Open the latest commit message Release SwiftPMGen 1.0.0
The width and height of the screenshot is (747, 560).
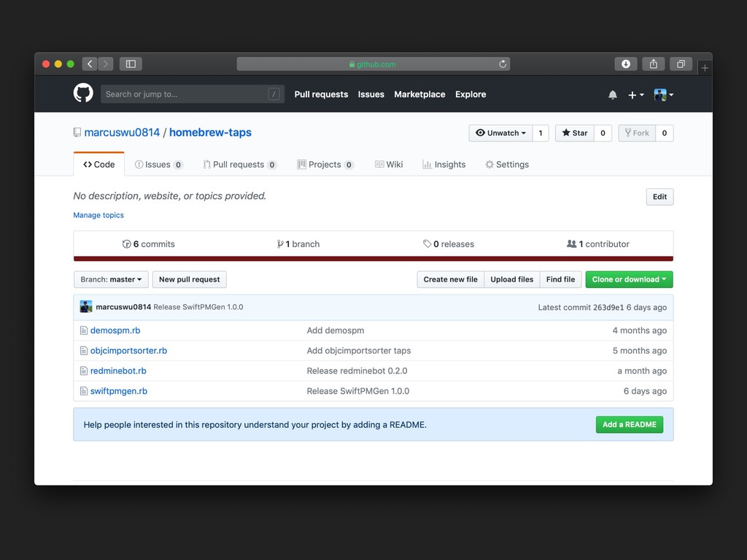[x=198, y=307]
